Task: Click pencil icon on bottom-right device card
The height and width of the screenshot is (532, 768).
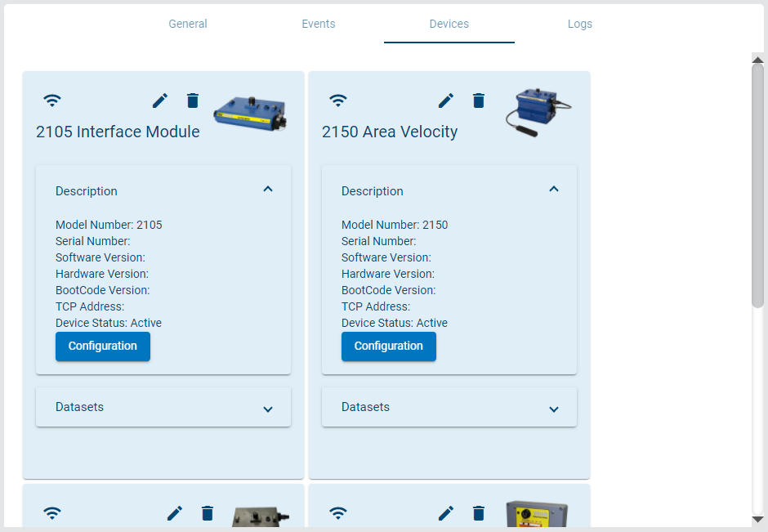Action: pyautogui.click(x=446, y=513)
